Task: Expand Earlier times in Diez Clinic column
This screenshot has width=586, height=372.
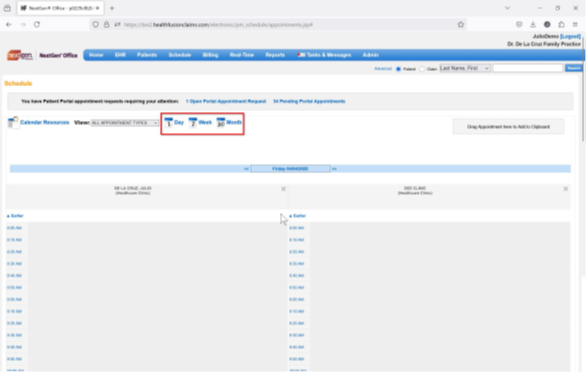Action: point(297,216)
